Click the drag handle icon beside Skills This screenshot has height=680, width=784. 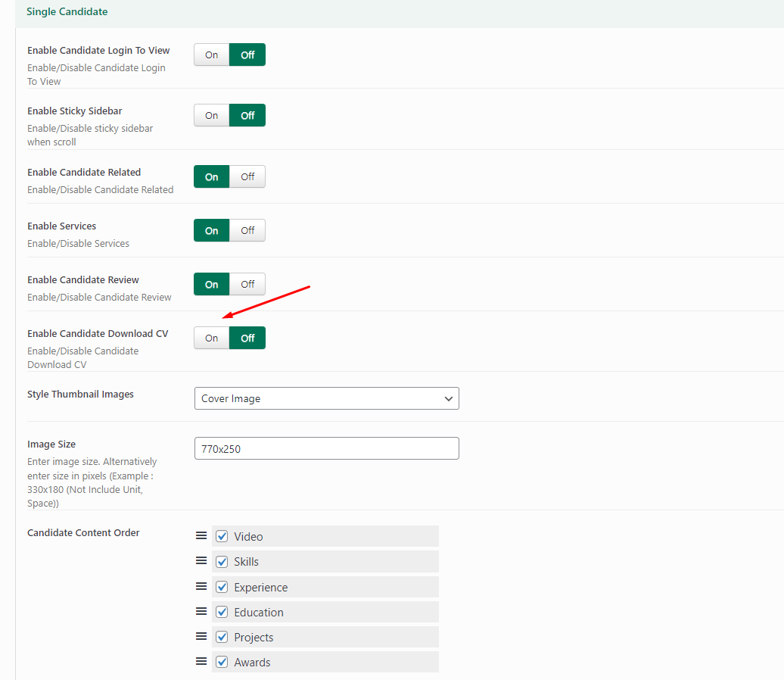[201, 561]
